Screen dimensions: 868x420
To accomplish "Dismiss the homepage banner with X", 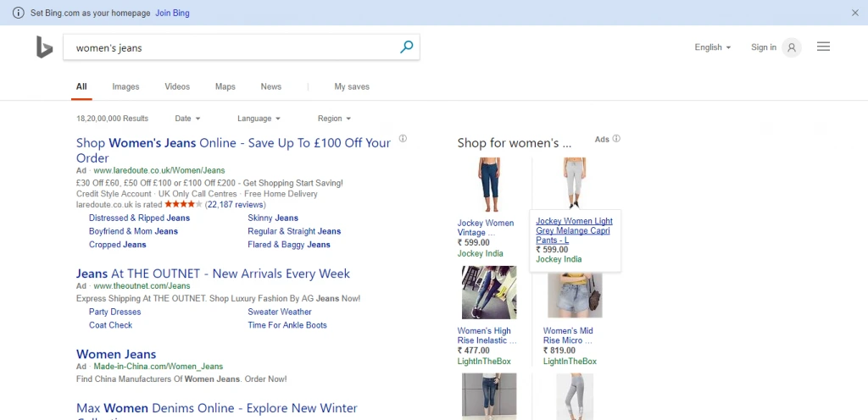I will 854,14.
